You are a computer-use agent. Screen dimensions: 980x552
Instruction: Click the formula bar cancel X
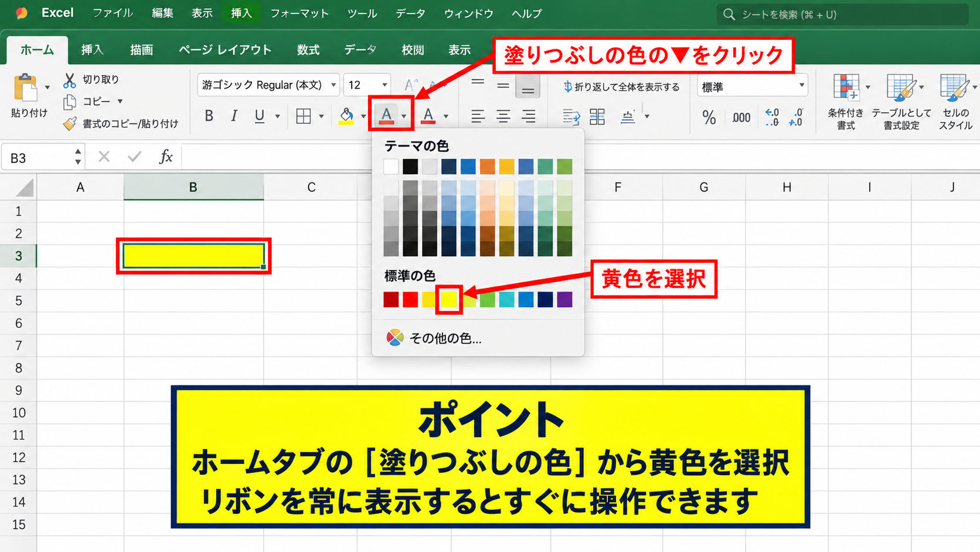pyautogui.click(x=104, y=157)
